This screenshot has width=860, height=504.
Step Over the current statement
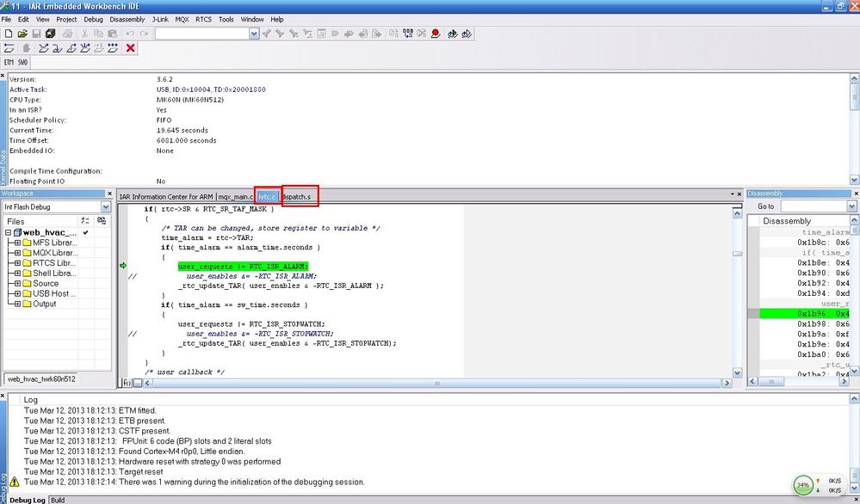tap(43, 48)
